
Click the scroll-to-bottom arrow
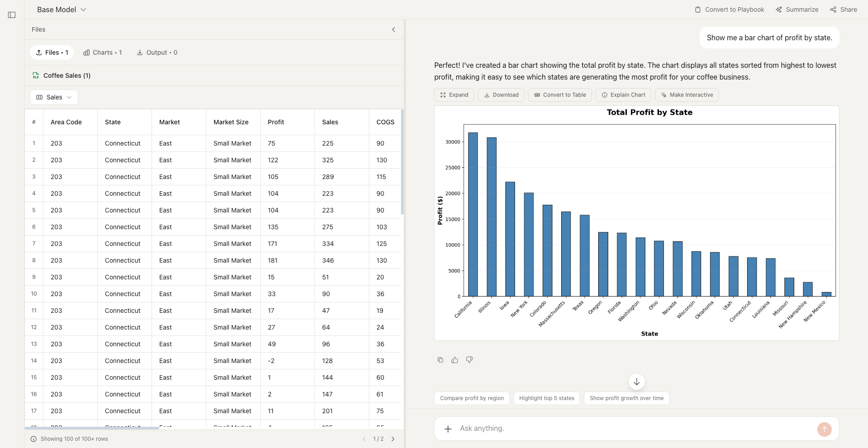pyautogui.click(x=636, y=382)
